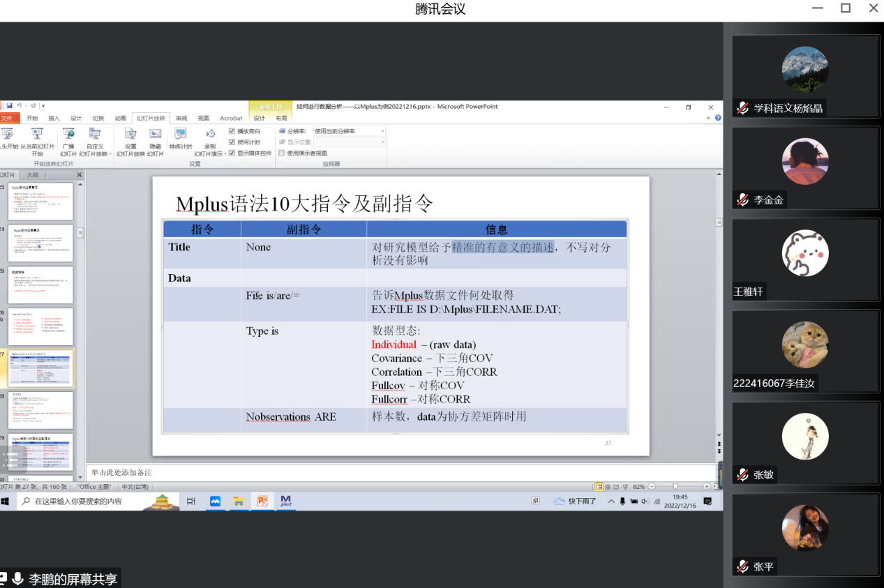Switch to the 插入 ribbon tab
Screen dimensions: 884x588
[x=54, y=118]
